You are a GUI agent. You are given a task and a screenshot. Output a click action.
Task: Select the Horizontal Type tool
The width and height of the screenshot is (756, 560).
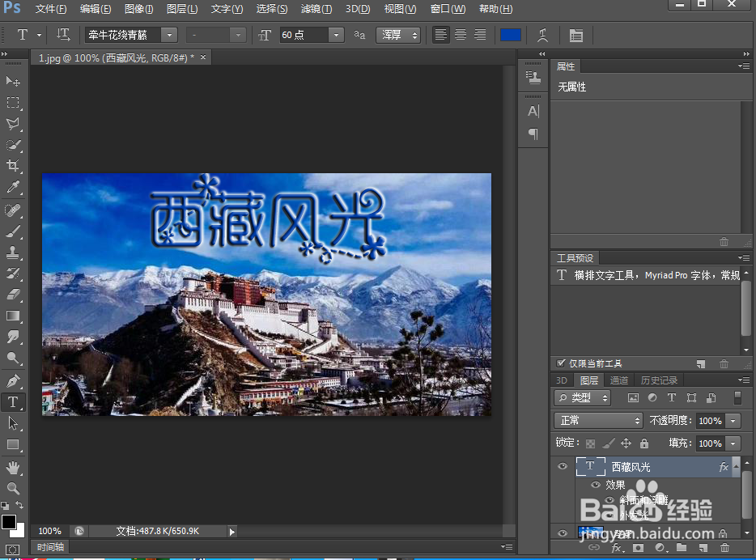point(13,402)
